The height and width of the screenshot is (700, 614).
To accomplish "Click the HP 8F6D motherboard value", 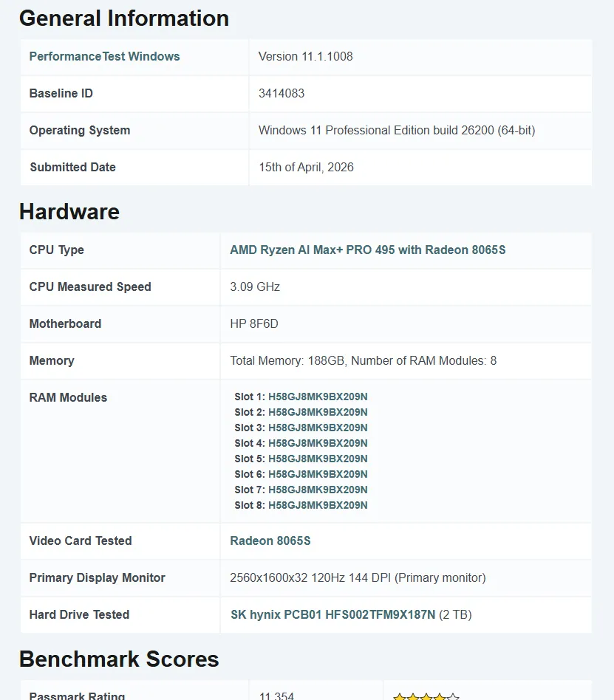I will (x=254, y=323).
